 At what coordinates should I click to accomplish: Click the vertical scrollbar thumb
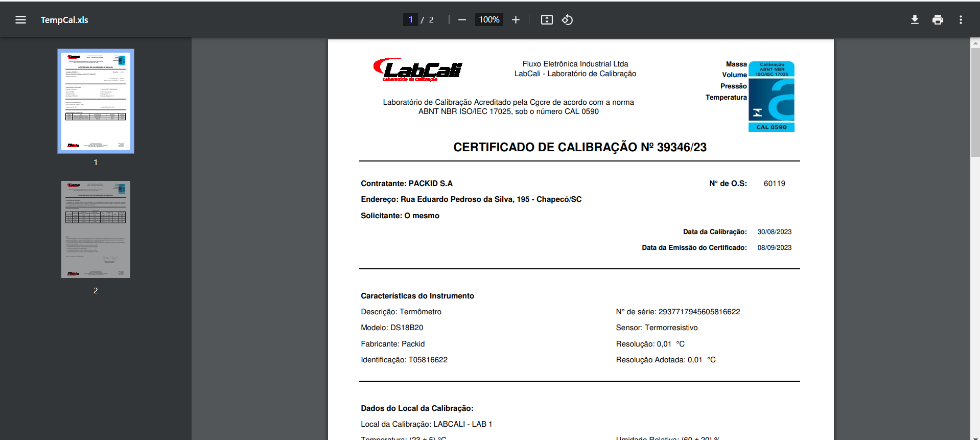(975, 102)
